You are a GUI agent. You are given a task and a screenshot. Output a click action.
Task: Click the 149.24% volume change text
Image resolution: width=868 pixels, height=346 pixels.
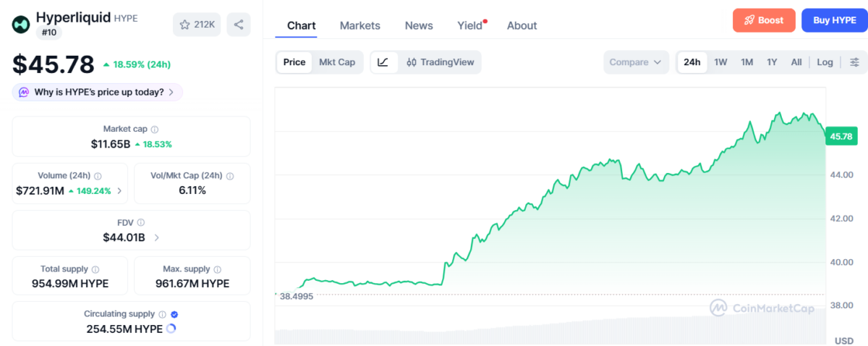coord(93,191)
